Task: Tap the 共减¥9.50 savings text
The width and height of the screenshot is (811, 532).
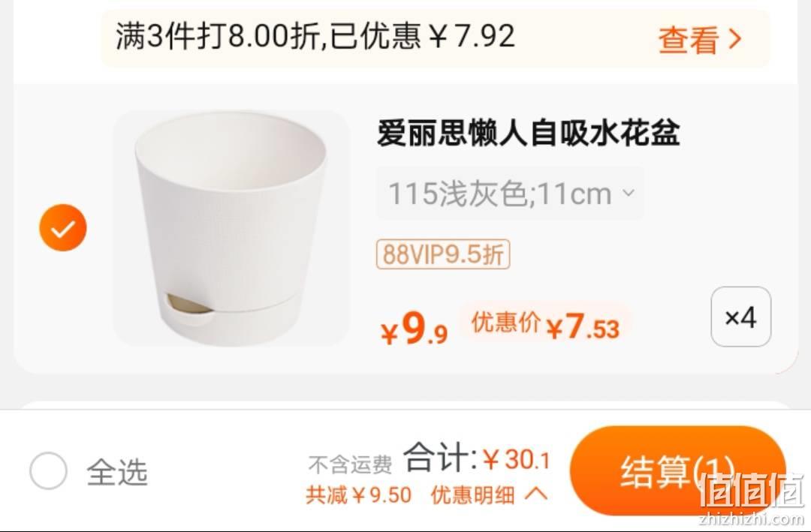Action: click(358, 494)
